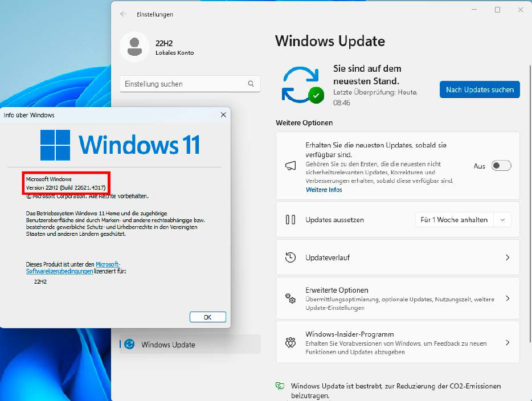Screen dimensions: 532x401
Task: Click the Windows-Insider-Programm heading
Action: (350, 334)
